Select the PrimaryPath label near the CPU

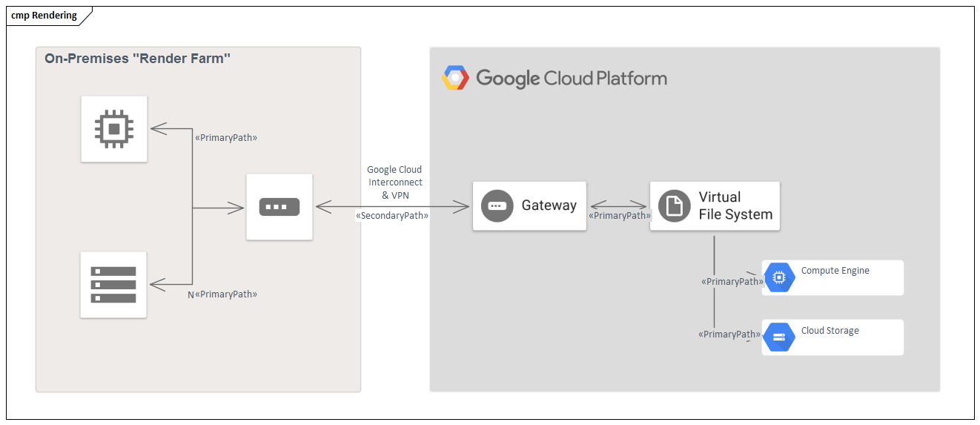coord(226,137)
